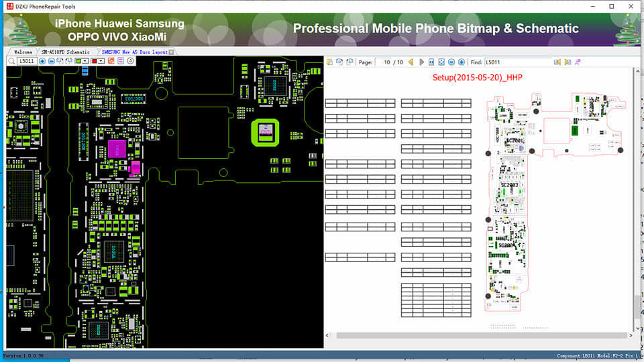Select SAMSUNG New A5 Duos layout tab
Image resolution: width=644 pixels, height=362 pixels.
(x=134, y=52)
